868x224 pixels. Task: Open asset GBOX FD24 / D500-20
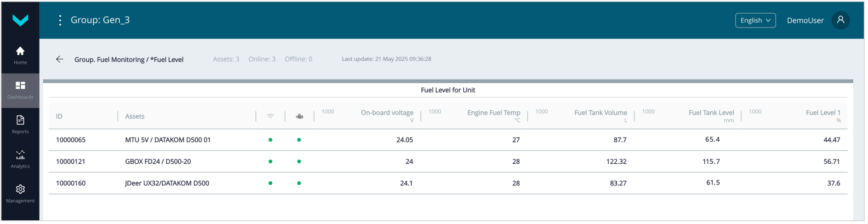(x=158, y=161)
